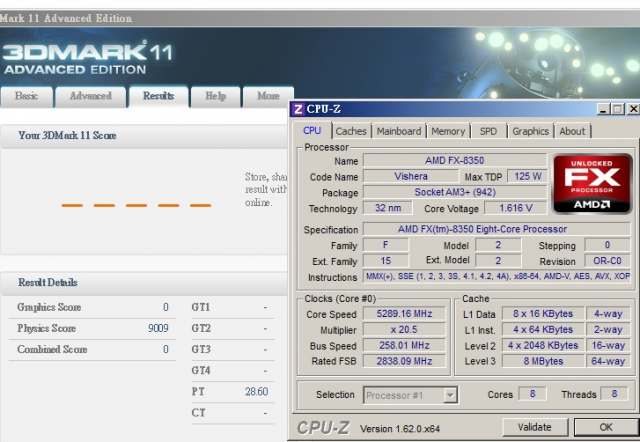Click the GT1 result row in 3DMark
The height and width of the screenshot is (442, 640).
point(233,307)
